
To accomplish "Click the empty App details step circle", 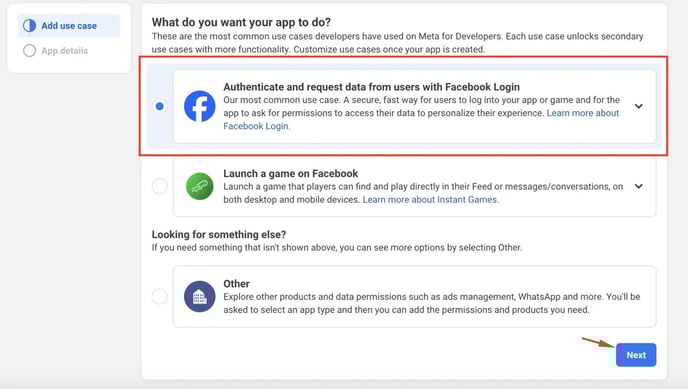I will [29, 50].
